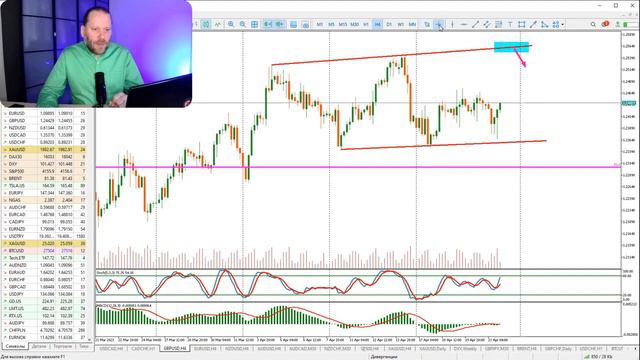640x360 pixels.
Task: Select the M5 timeframe
Action: click(x=331, y=24)
